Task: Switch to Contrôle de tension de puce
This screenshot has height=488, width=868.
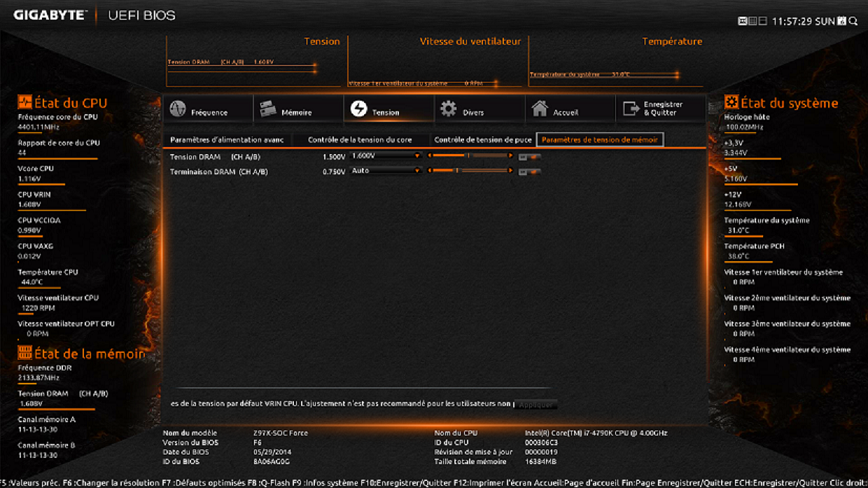Action: [483, 140]
